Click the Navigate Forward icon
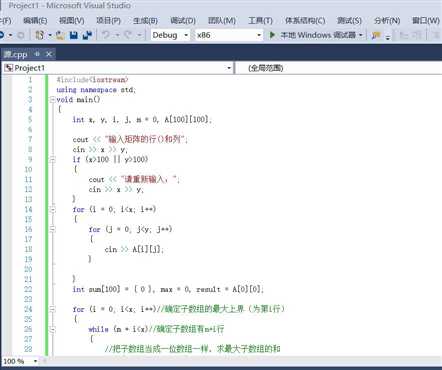This screenshot has height=370, width=442. [x=21, y=35]
